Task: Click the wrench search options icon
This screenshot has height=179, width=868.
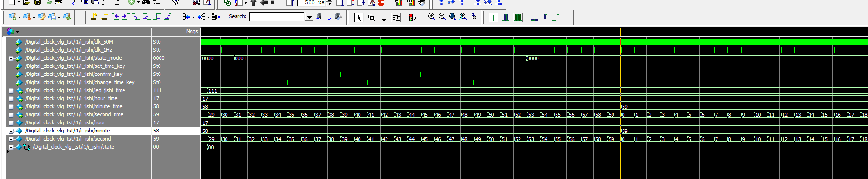Action: coord(339,17)
